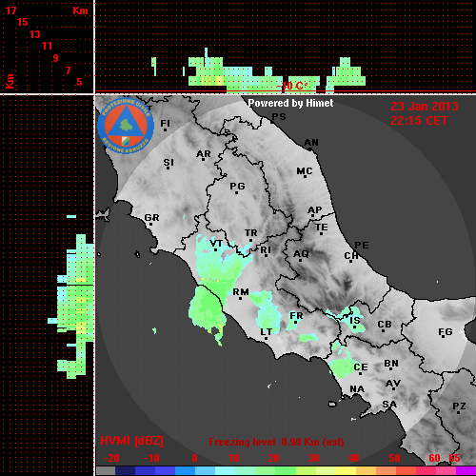
Task: Click the time '22:15 CET'
Action: [x=419, y=121]
